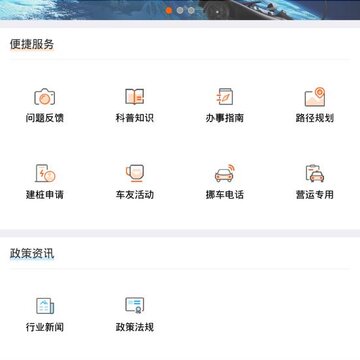Tap the 营运专用 label

point(315,194)
